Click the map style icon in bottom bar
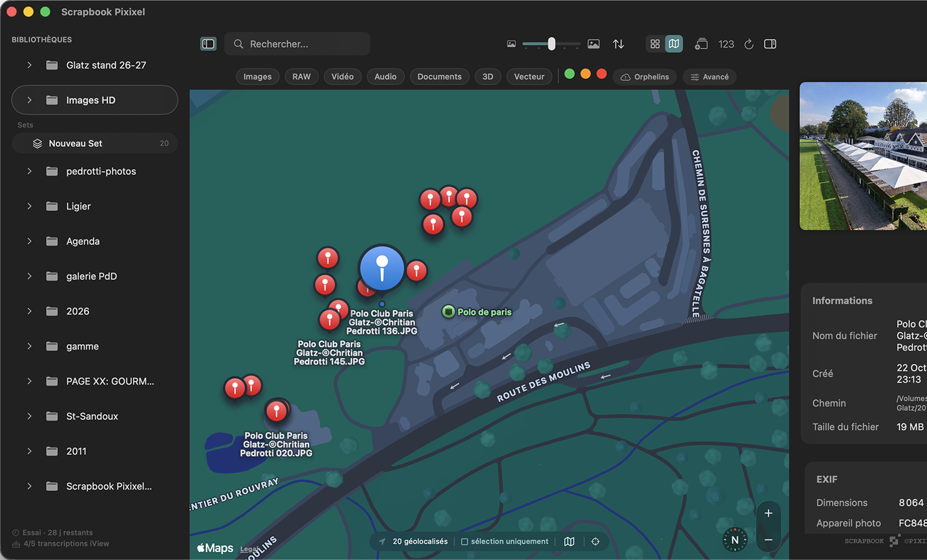 (x=569, y=541)
